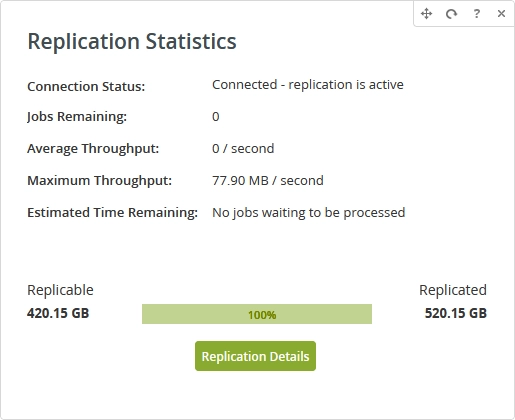Click the Replicable heading
The image size is (515, 420).
point(60,290)
